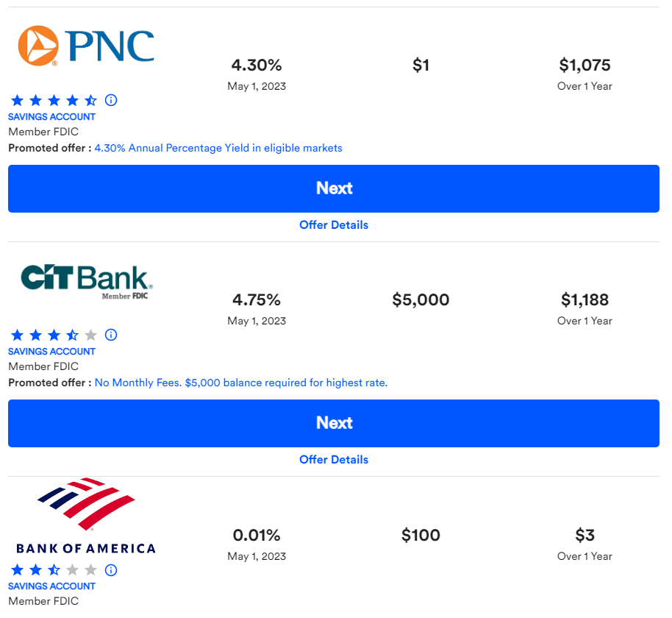Image resolution: width=672 pixels, height=618 pixels.
Task: Click the 4.75% rate for CIT Bank
Action: pos(257,299)
